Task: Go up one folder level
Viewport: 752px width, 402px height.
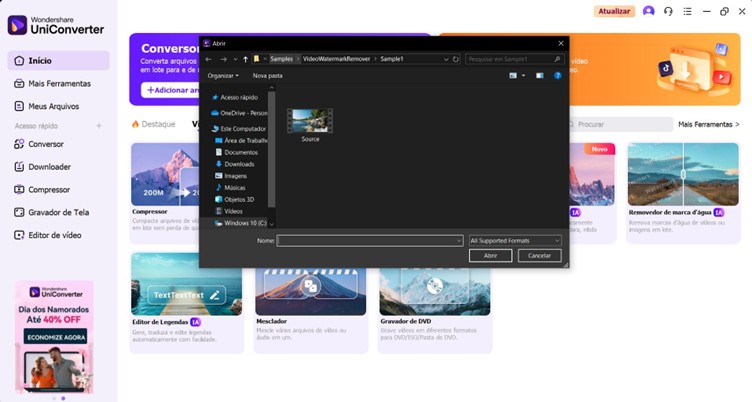Action: 246,59
